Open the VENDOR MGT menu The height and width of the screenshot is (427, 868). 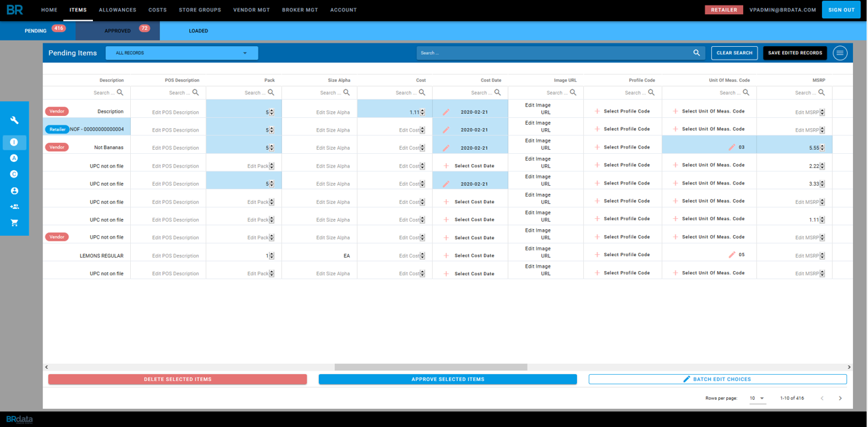(x=252, y=10)
